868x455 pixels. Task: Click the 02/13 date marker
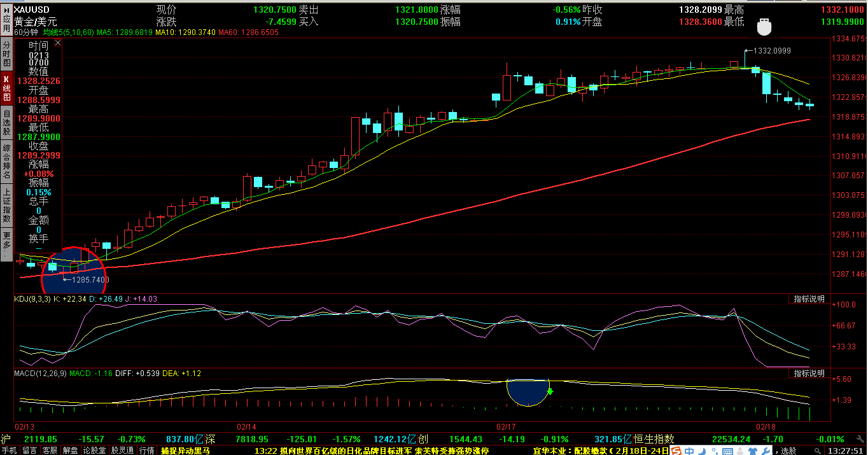click(24, 426)
